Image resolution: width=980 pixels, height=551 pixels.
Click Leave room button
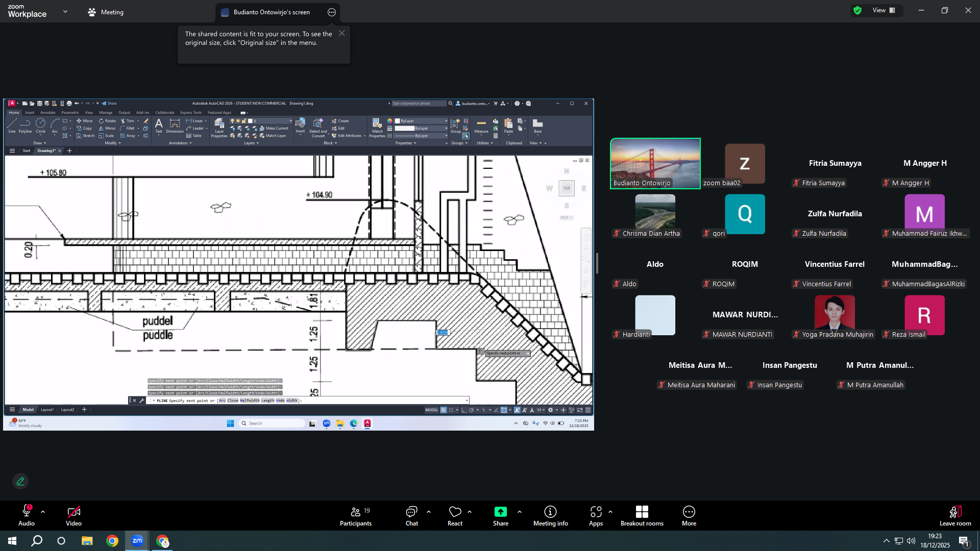pyautogui.click(x=955, y=516)
